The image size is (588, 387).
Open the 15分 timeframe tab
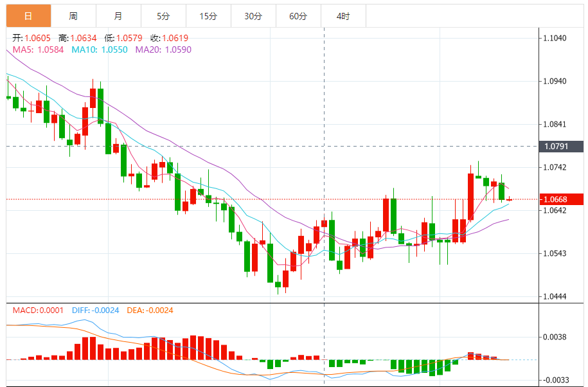(x=208, y=16)
